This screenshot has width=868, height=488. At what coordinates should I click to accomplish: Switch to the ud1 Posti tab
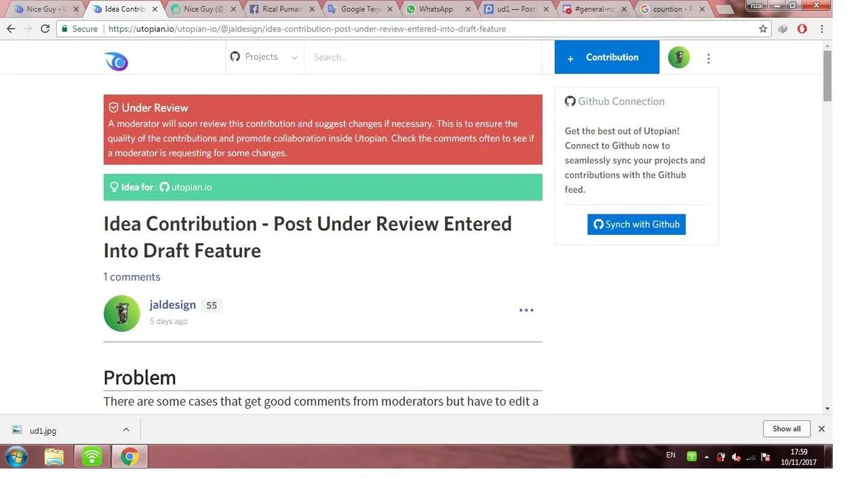[x=515, y=10]
